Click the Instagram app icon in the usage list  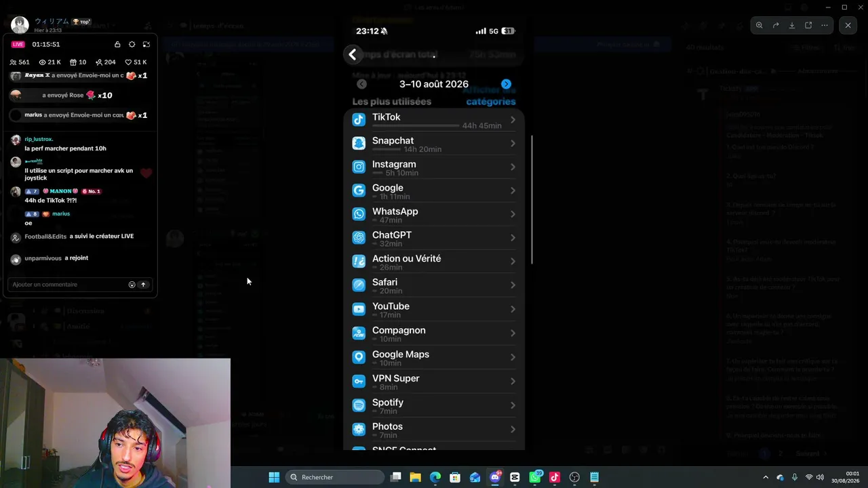(359, 167)
